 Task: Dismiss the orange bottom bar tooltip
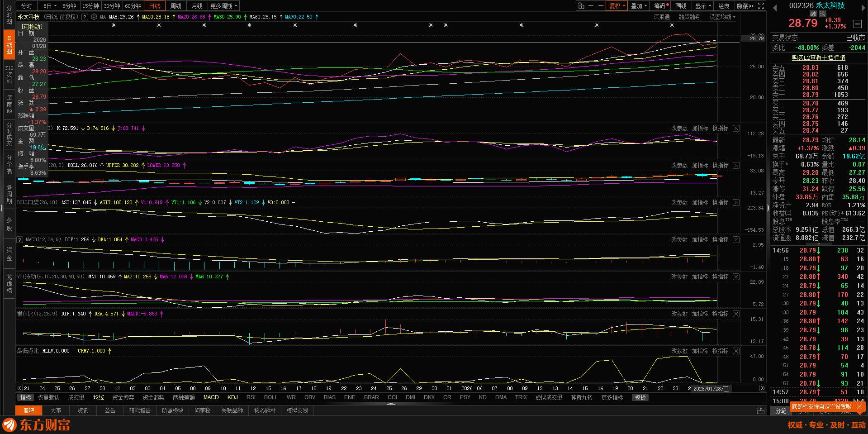859,407
